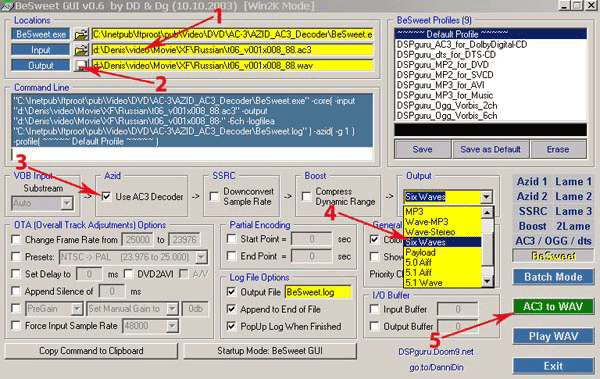Open the PreGain dropdown
The image size is (600, 379).
click(77, 309)
